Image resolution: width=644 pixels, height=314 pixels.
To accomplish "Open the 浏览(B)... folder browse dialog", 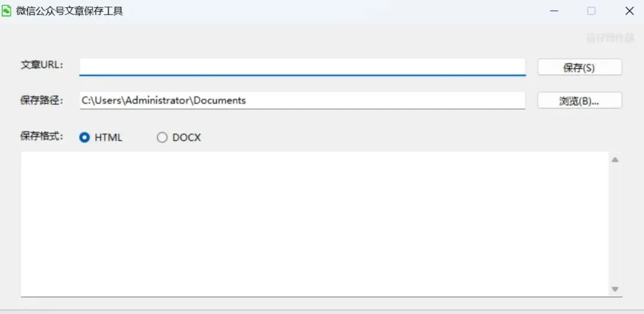I will coord(580,101).
